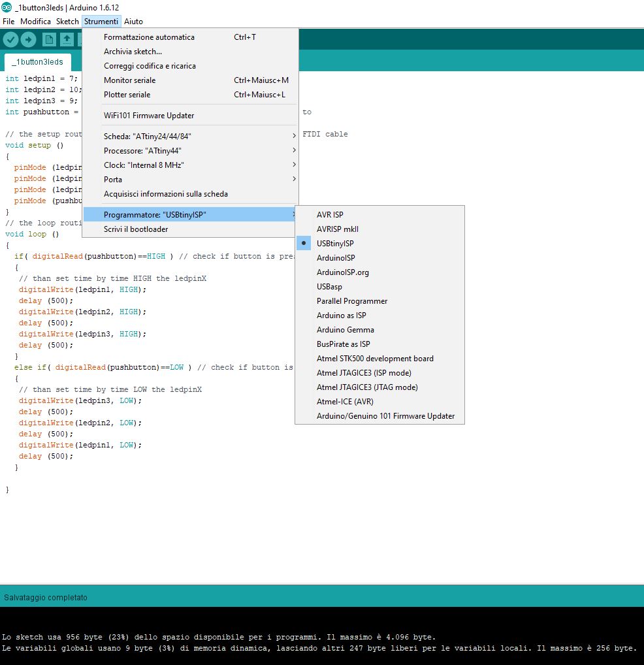Expand Clock "Internal 8 MHz" submenu
The image size is (644, 665).
[x=190, y=165]
